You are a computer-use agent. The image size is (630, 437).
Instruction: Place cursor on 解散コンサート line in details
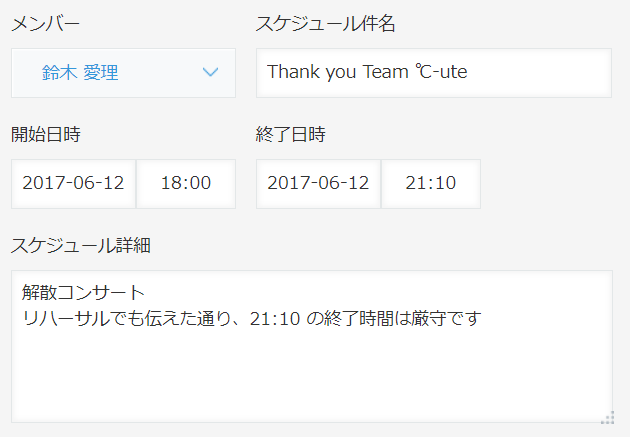(x=84, y=295)
